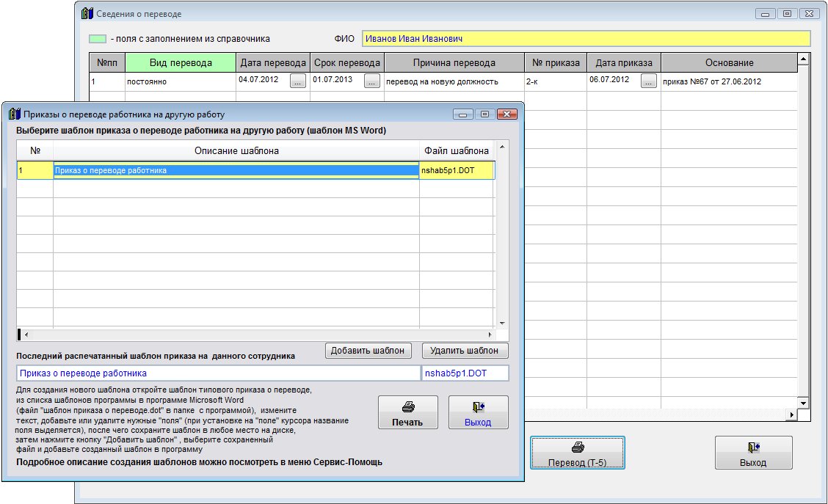Click the Удалить шаблон button
The image size is (828, 504).
(x=465, y=351)
